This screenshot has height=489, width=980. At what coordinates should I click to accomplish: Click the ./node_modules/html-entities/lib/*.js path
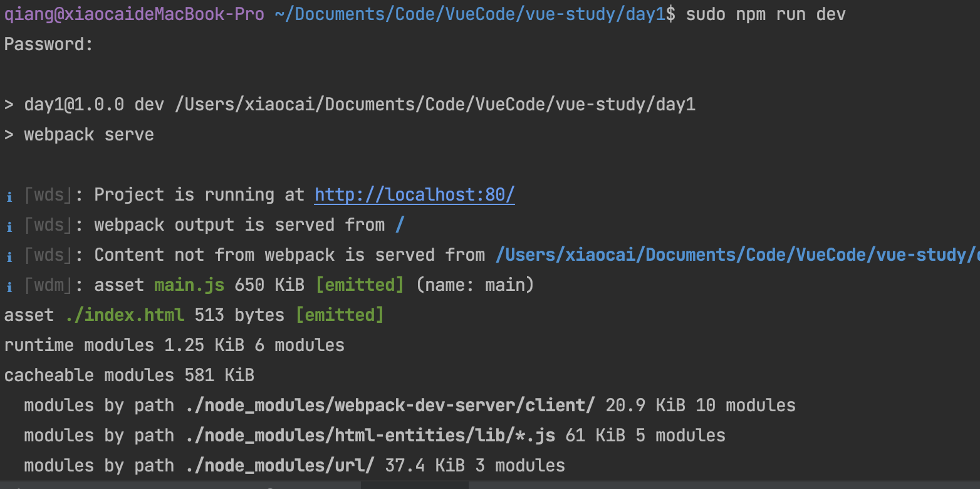click(x=370, y=436)
